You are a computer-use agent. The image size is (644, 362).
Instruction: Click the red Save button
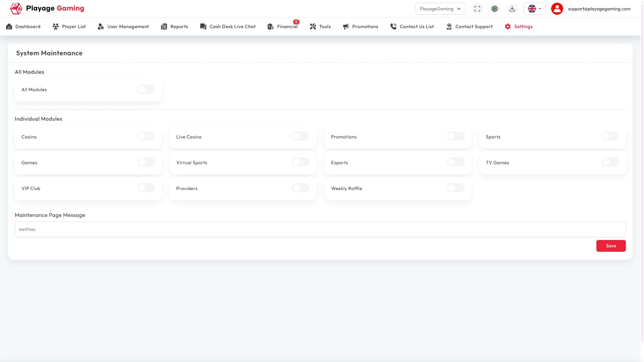pyautogui.click(x=611, y=246)
